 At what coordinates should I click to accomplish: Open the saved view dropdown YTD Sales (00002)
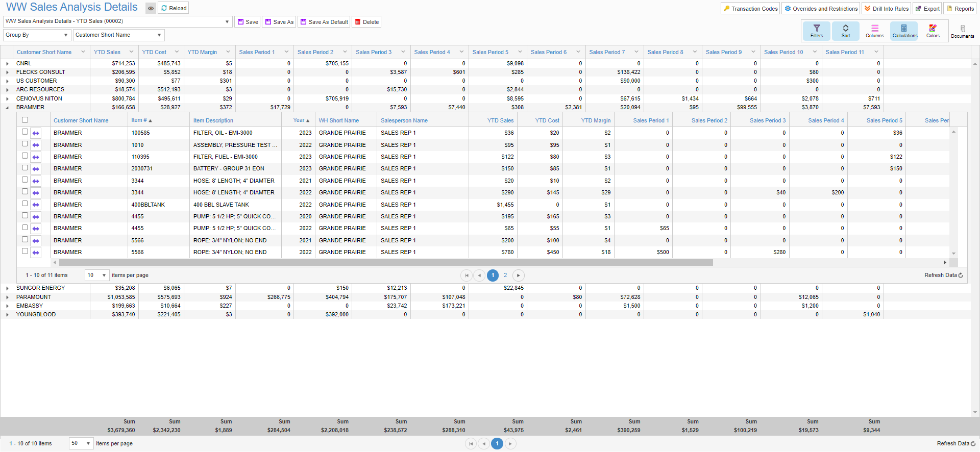tap(117, 21)
